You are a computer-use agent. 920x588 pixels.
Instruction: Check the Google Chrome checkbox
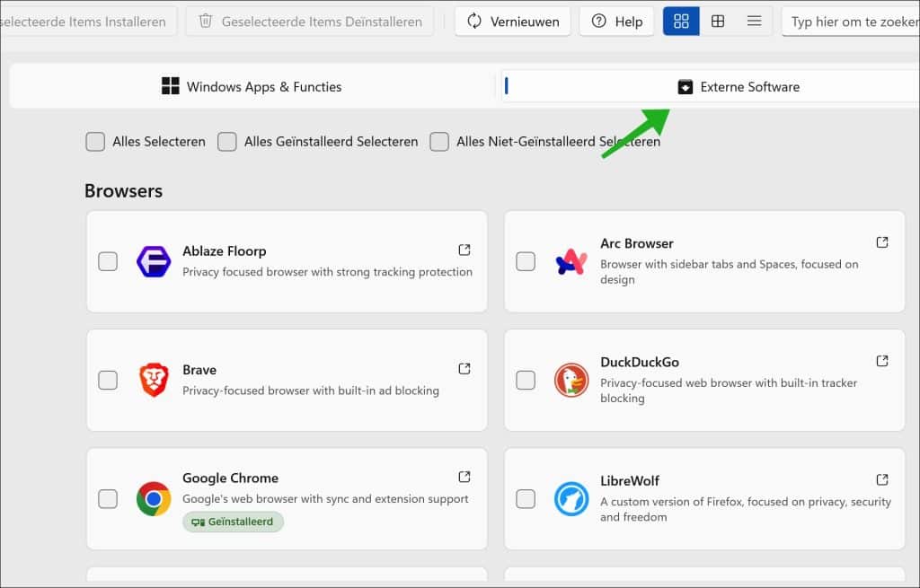pos(108,499)
